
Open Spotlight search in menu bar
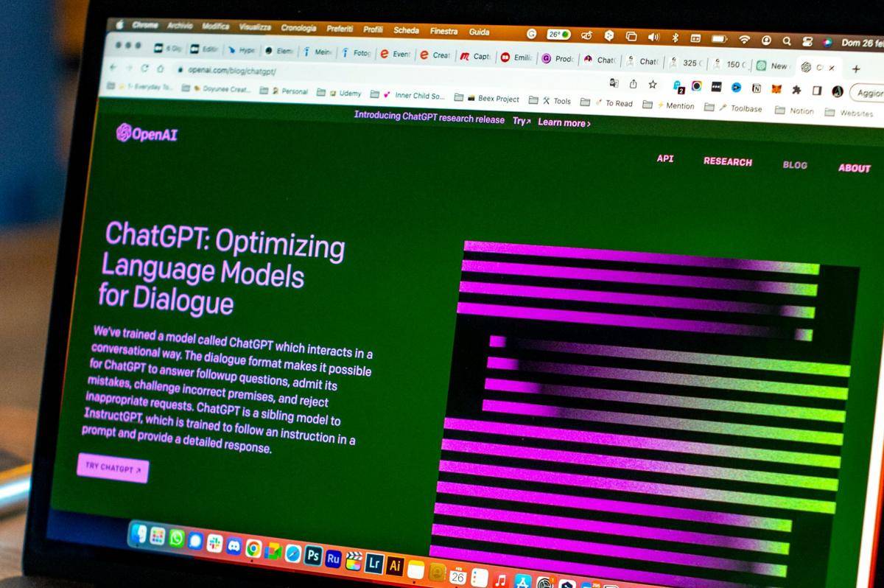(787, 41)
